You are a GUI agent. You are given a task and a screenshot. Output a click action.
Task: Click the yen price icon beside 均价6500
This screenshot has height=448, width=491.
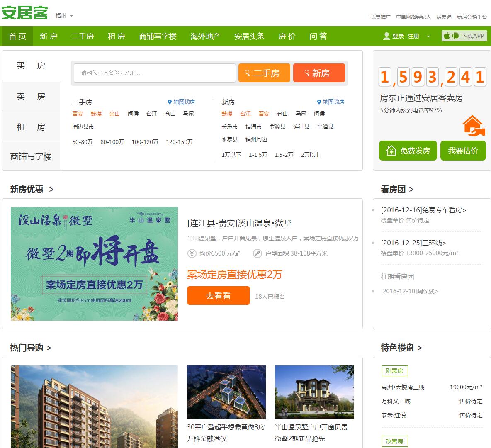192,253
